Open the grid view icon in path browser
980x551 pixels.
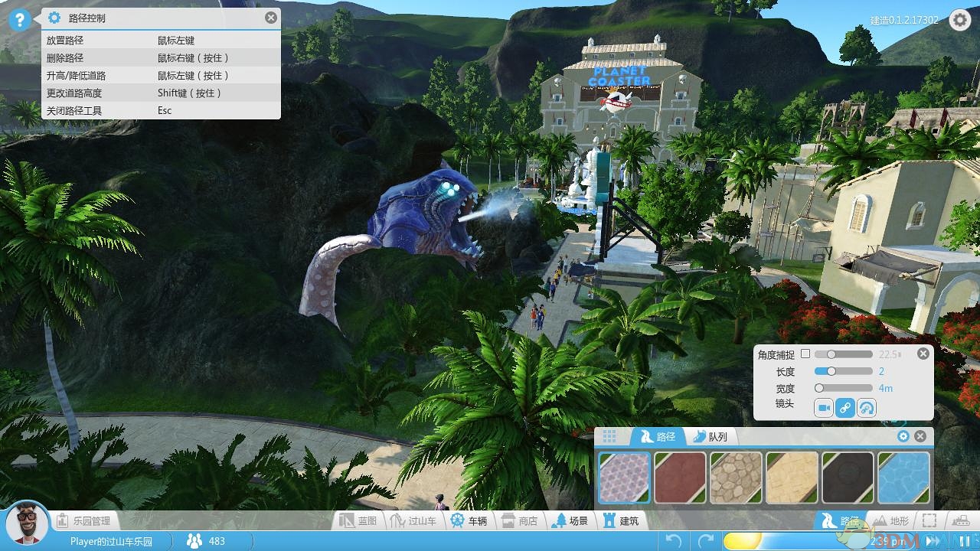pyautogui.click(x=609, y=436)
